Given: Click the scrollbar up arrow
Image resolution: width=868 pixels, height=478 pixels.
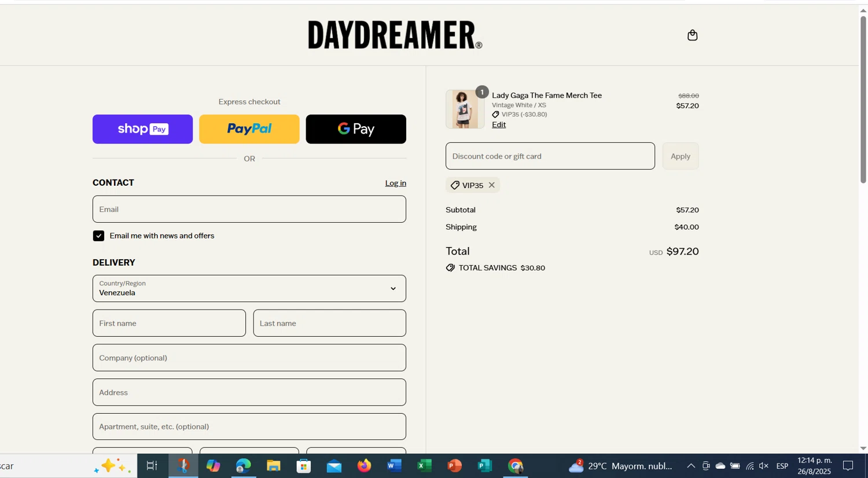Looking at the screenshot, I should (863, 10).
